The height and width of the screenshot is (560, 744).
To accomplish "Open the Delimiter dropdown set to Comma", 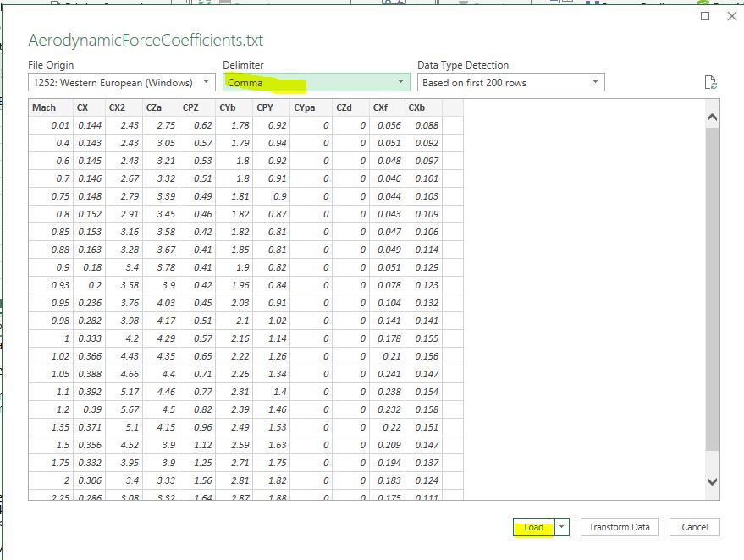I will click(x=316, y=82).
